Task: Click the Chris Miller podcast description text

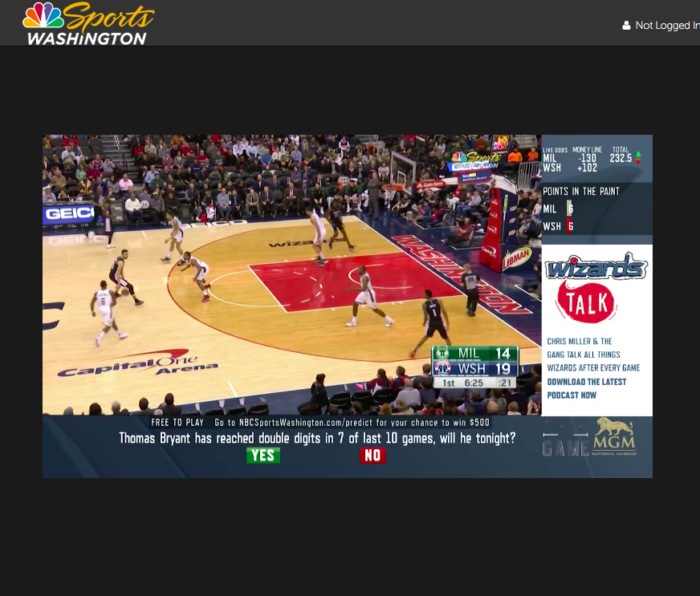Action: tap(593, 355)
